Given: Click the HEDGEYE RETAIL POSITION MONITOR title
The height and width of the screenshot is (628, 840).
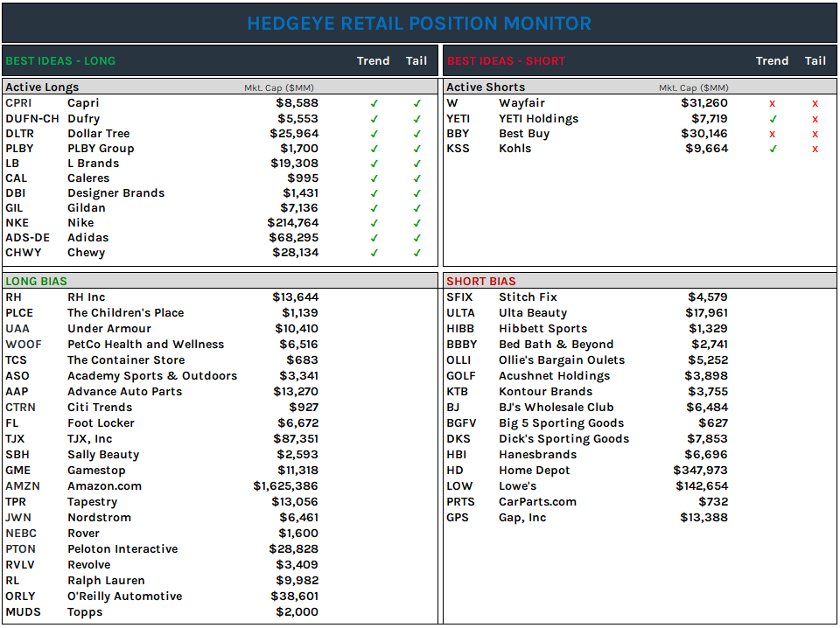Looking at the screenshot, I should click(418, 23).
